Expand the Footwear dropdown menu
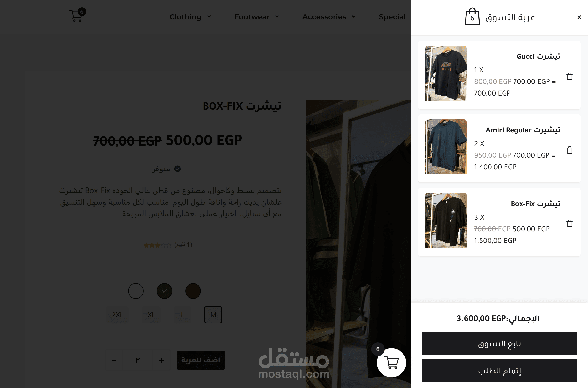 [257, 17]
